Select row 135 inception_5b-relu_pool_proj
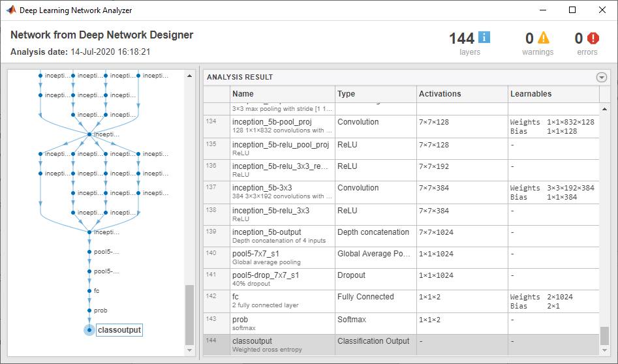 click(401, 149)
